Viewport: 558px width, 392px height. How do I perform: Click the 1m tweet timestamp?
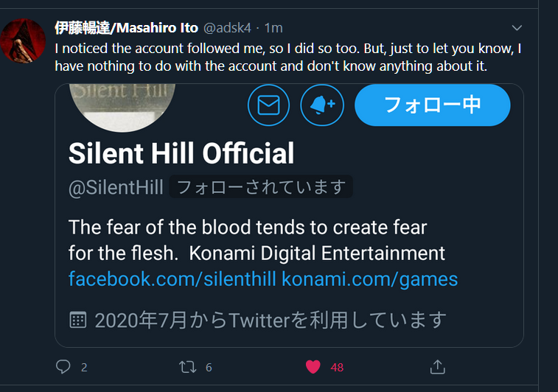tap(273, 28)
